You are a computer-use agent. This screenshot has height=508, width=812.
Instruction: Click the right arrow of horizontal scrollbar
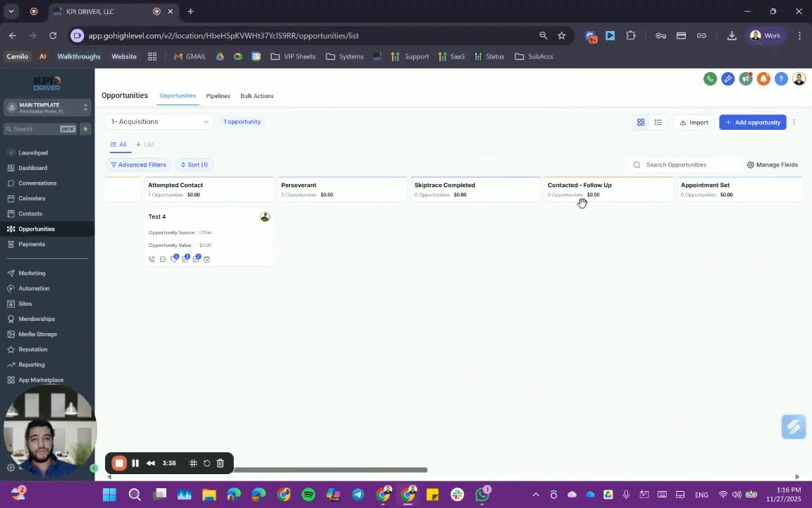(x=797, y=476)
